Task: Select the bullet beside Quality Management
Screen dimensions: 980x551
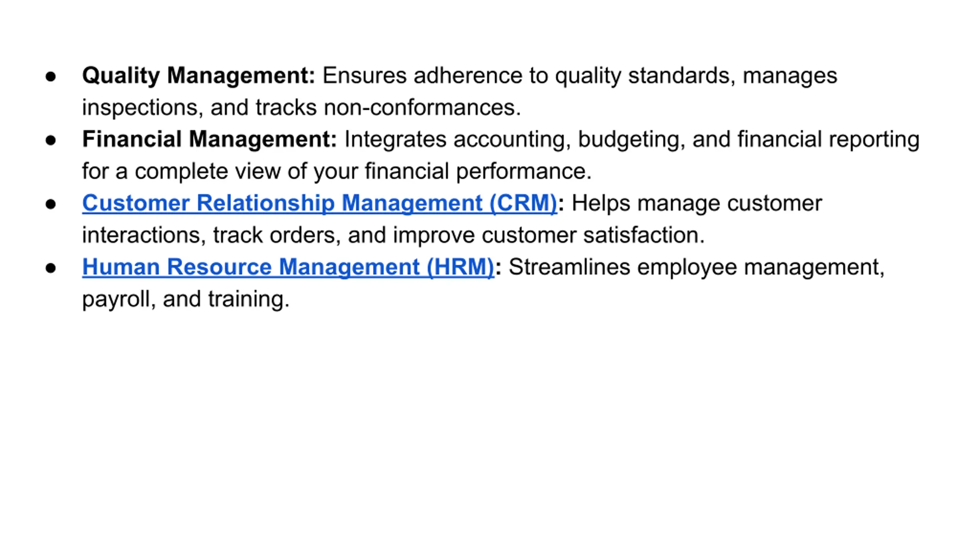Action: click(51, 77)
